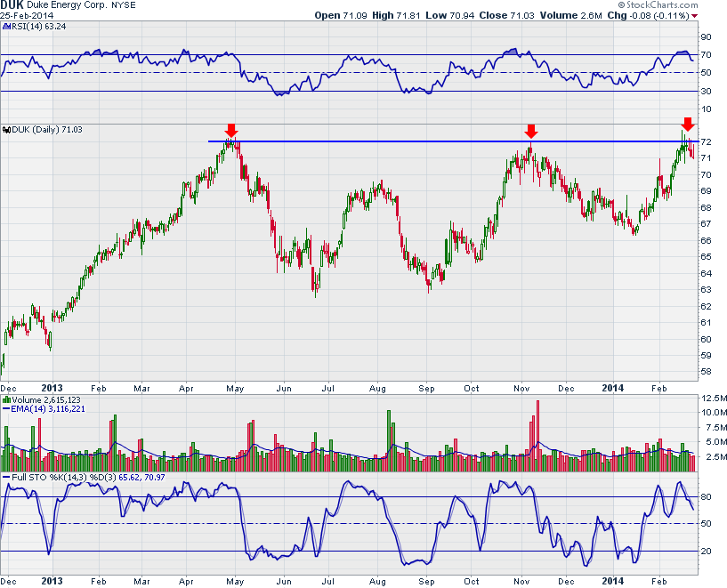Click the tall green volume bar in August
The height and width of the screenshot is (588, 727).
(389, 440)
